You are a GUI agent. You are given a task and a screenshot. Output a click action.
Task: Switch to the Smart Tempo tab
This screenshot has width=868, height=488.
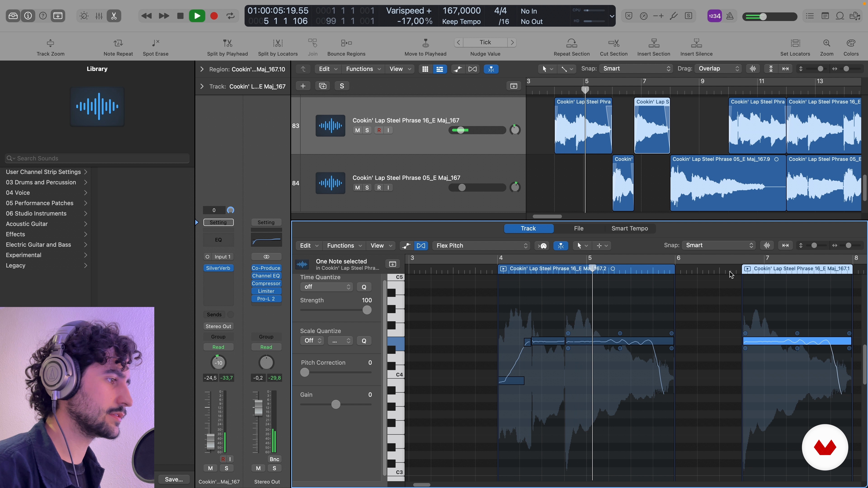630,228
